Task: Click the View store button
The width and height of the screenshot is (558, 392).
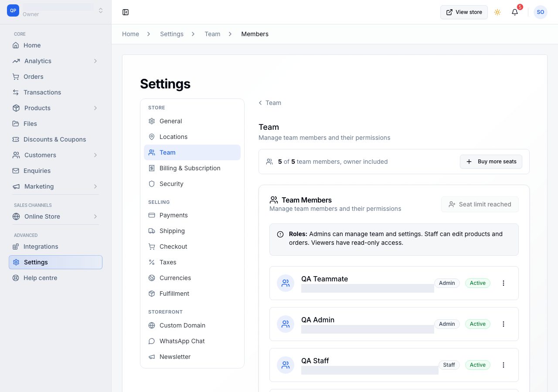Action: pos(464,12)
